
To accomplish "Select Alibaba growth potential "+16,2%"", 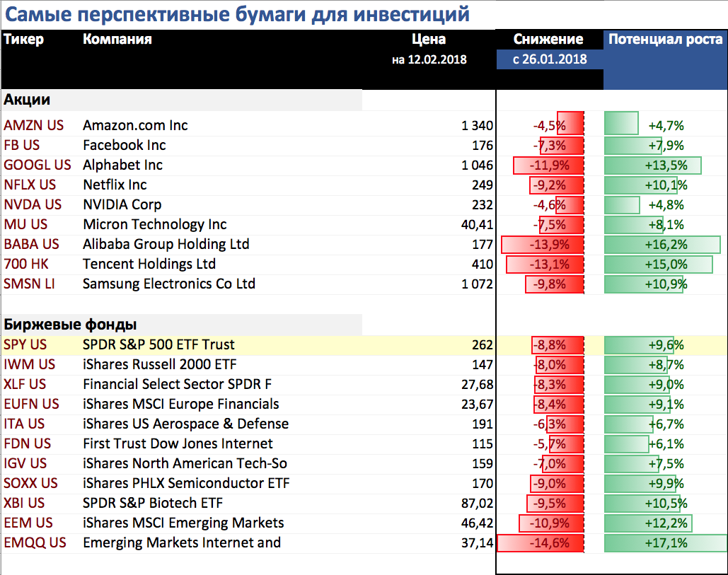I will pos(666,245).
